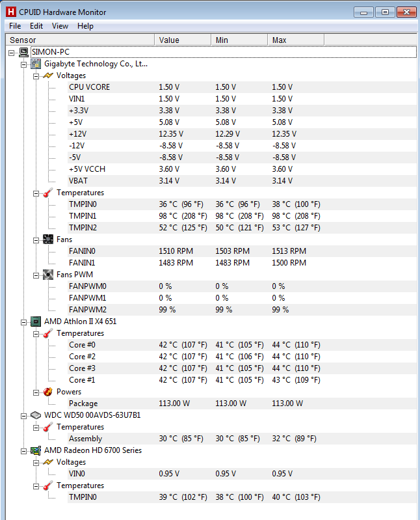Click the Min column header
420x520 pixels.
(239, 40)
